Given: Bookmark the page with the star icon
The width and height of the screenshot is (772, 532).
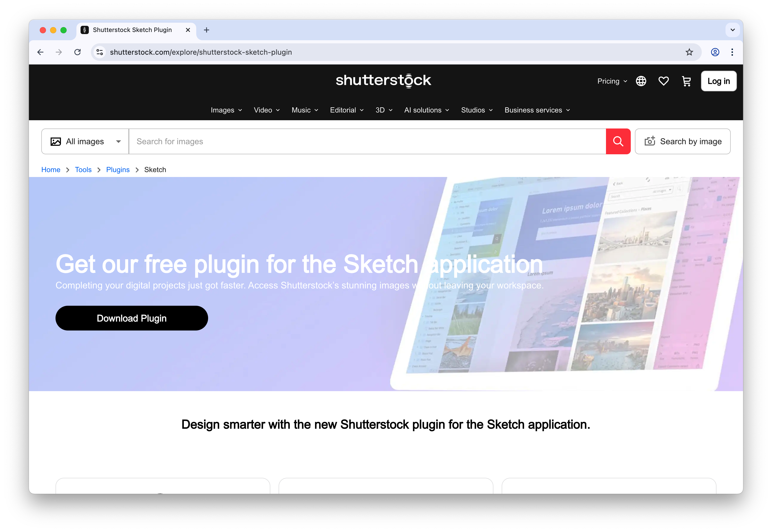Looking at the screenshot, I should (689, 52).
